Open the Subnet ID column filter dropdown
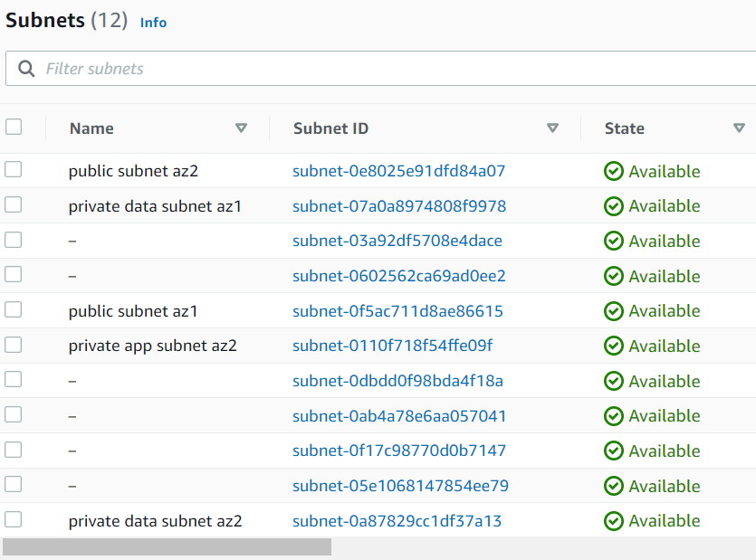The image size is (756, 560). pyautogui.click(x=552, y=128)
